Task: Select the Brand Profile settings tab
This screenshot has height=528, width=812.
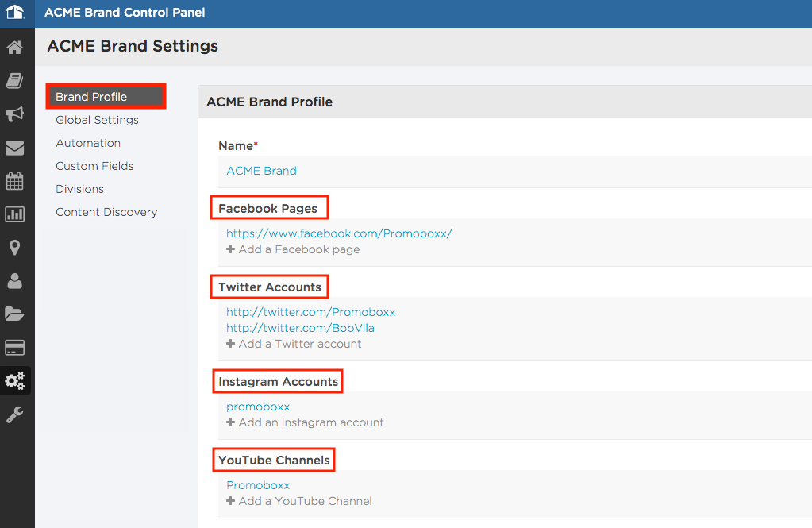Action: click(106, 96)
